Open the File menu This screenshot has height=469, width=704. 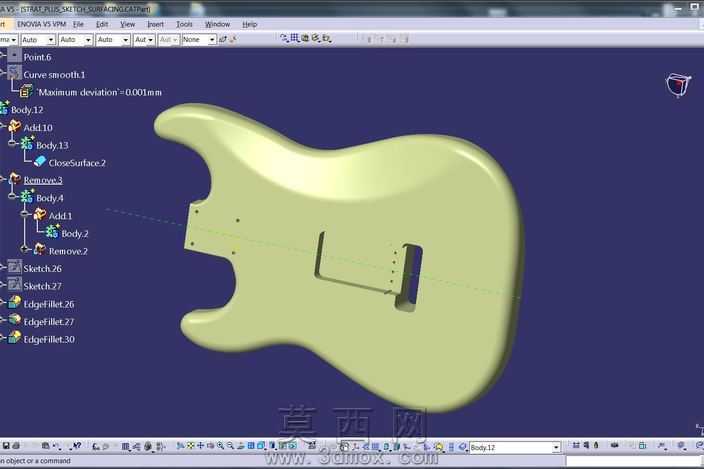tap(78, 24)
